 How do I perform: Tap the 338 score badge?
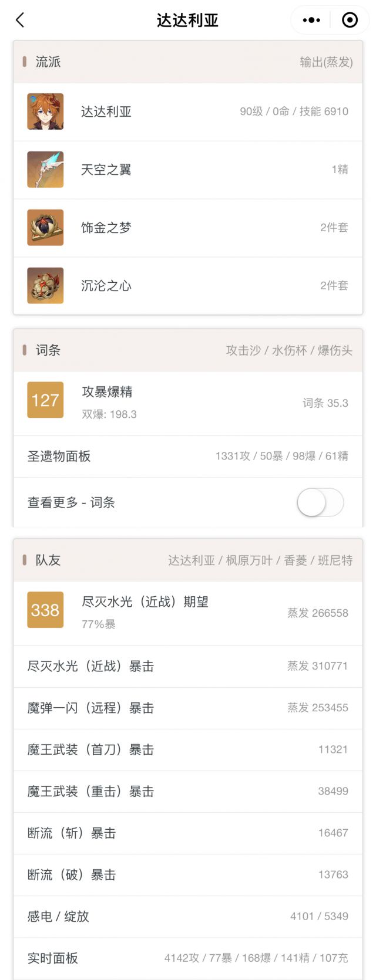coord(45,610)
